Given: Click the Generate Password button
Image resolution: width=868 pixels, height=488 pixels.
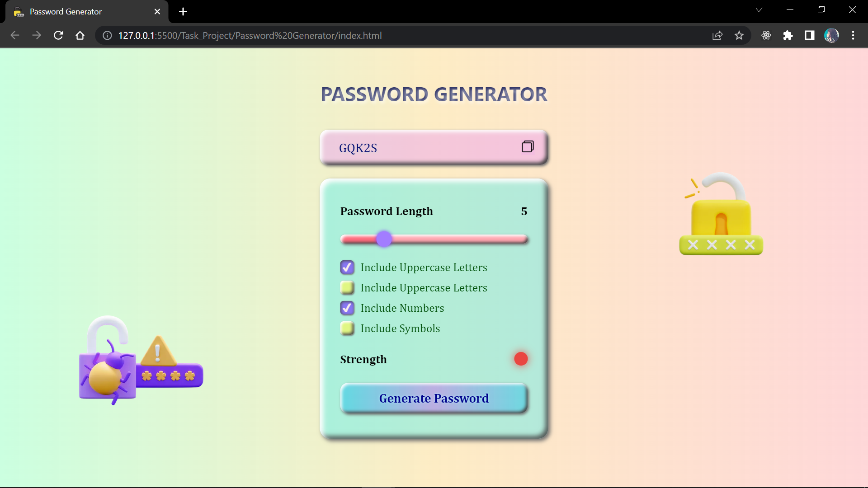Looking at the screenshot, I should (x=434, y=398).
